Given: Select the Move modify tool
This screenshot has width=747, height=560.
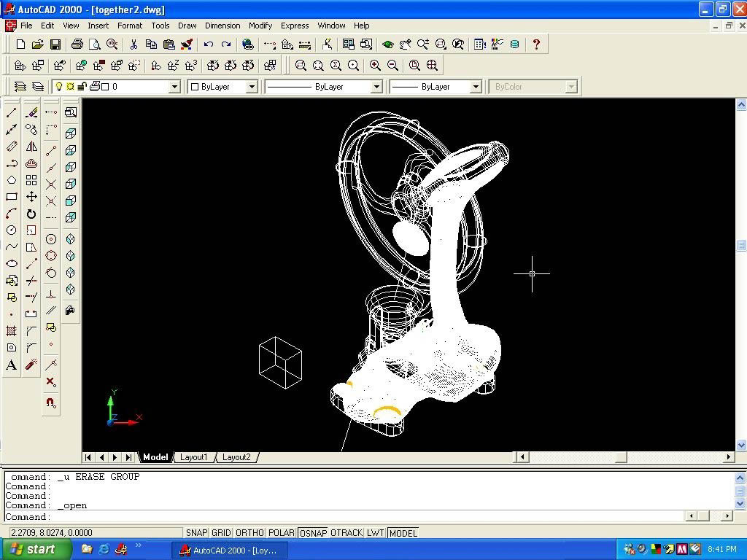Looking at the screenshot, I should point(31,197).
